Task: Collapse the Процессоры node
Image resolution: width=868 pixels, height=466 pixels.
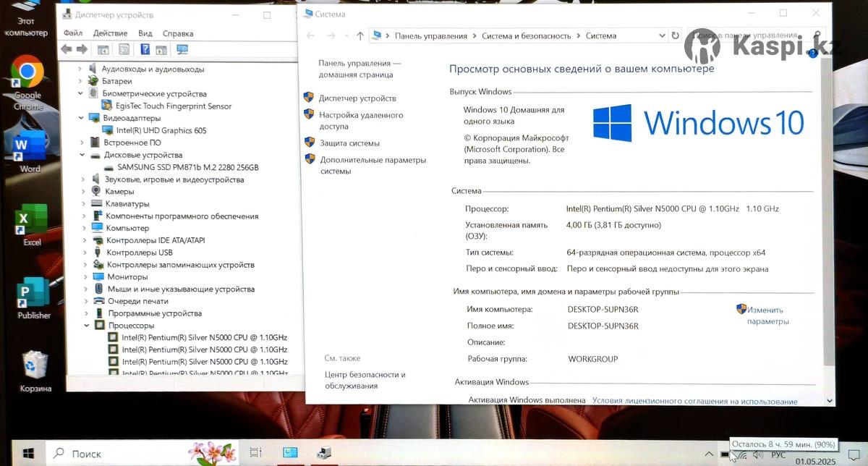Action: (x=87, y=326)
